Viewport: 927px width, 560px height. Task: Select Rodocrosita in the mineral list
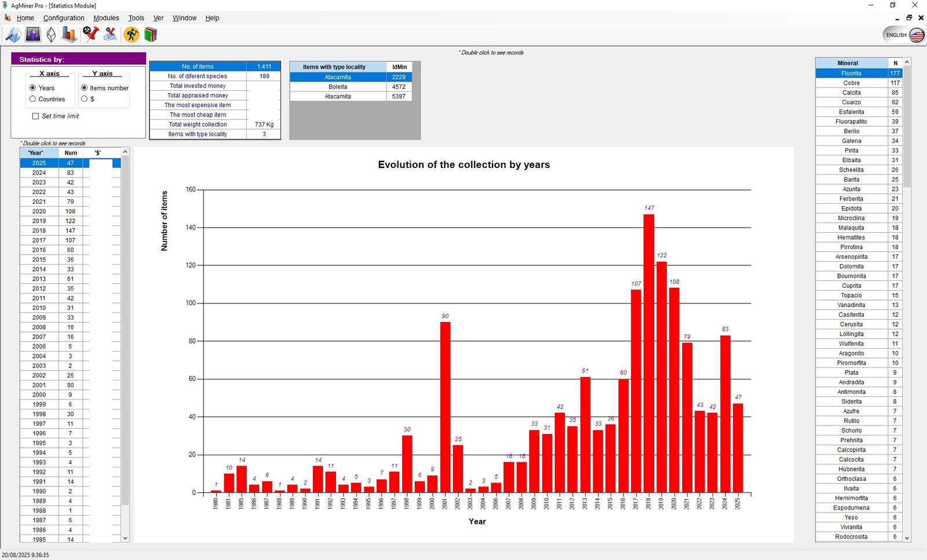[x=859, y=537]
